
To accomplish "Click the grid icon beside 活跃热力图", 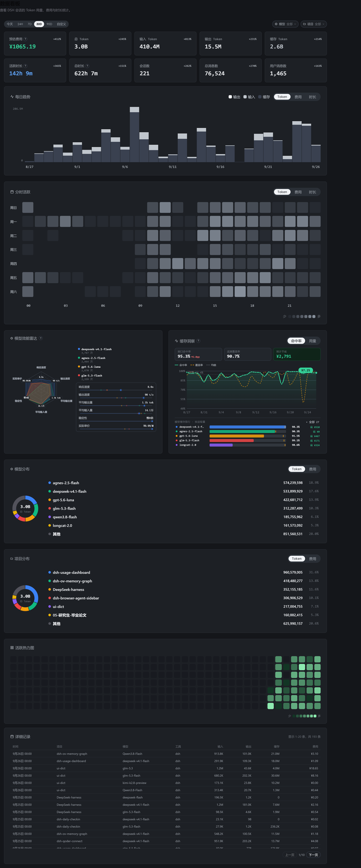I will [12, 648].
